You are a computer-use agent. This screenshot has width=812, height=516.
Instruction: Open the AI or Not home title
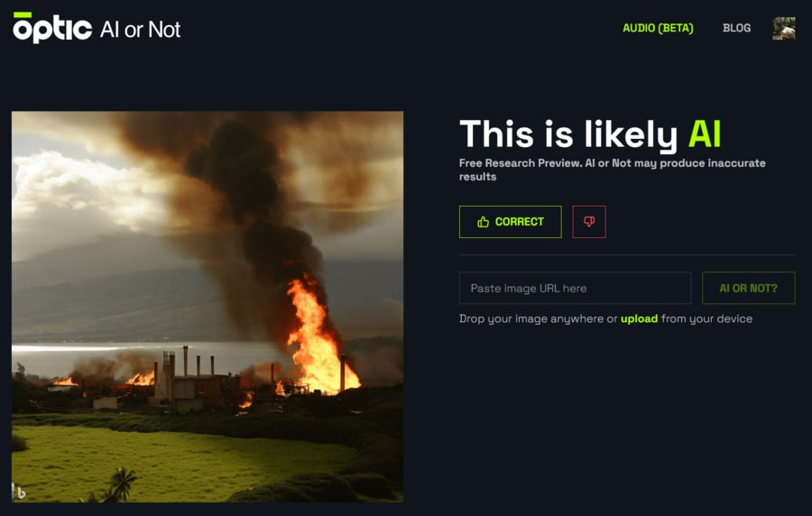point(140,30)
